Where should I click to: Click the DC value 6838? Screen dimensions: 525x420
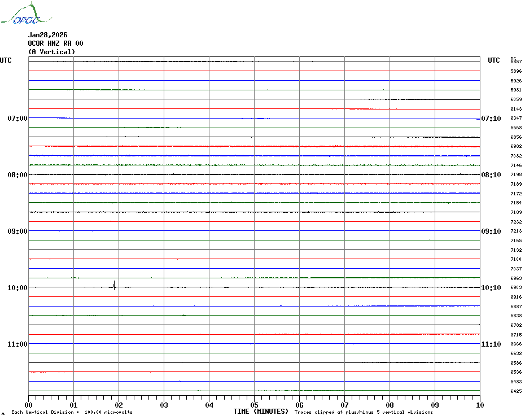(x=516, y=316)
